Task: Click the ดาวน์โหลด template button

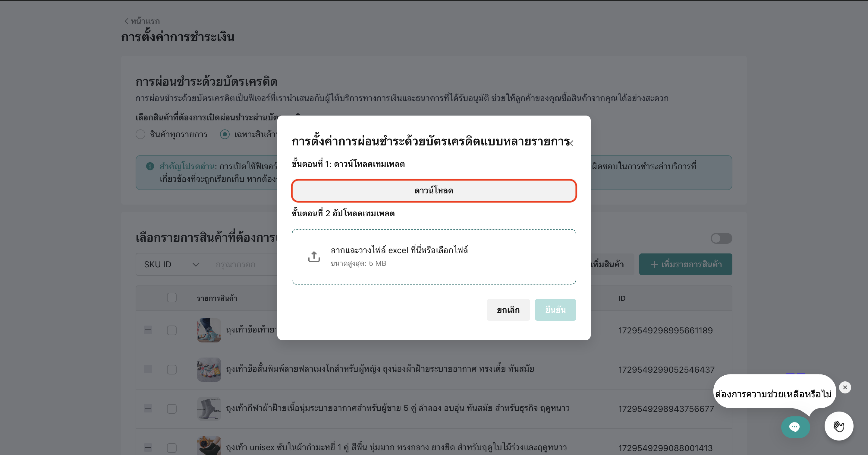Action: (434, 191)
